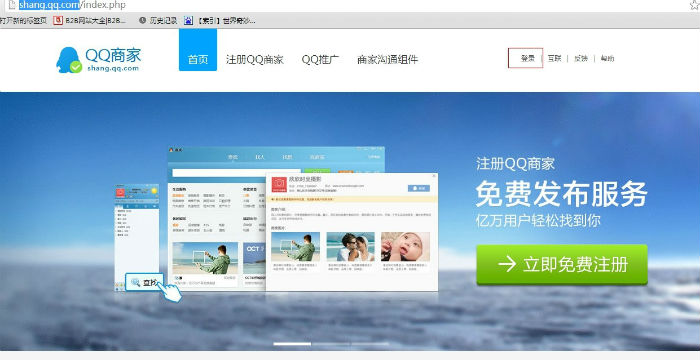Click the green 立即免费注册 button
The width and height of the screenshot is (700, 360).
(x=562, y=264)
